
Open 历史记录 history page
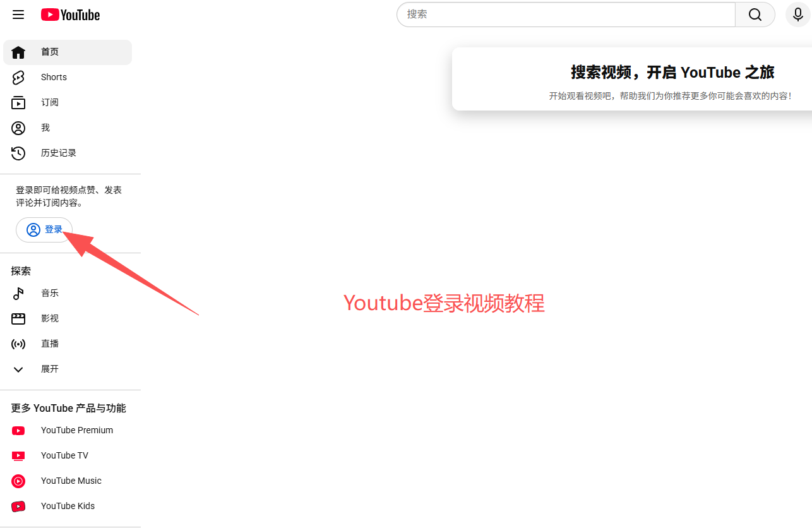point(68,153)
